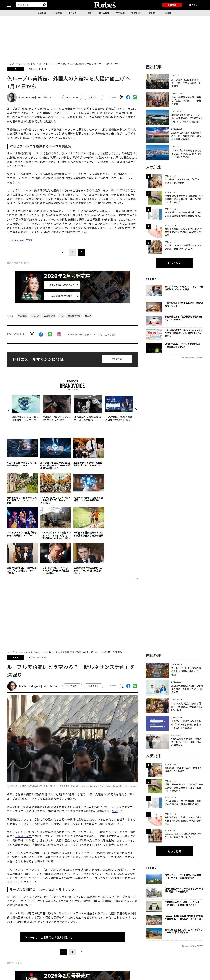
Task: Click the ログイン button
Action: pyautogui.click(x=193, y=5)
